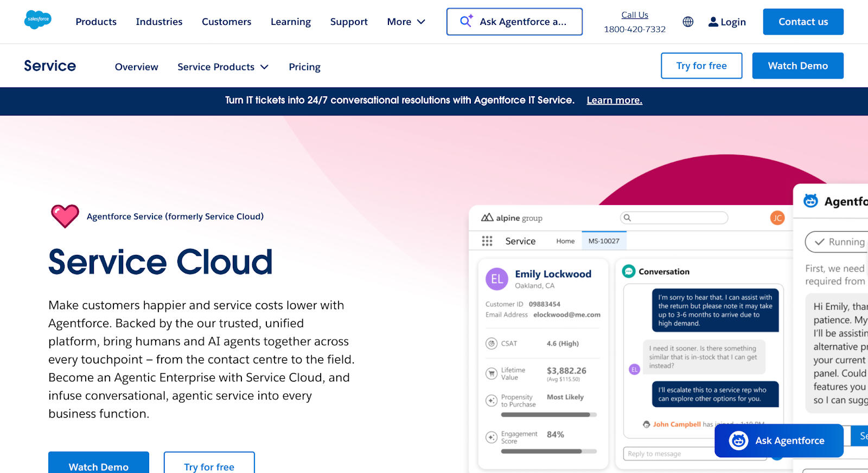This screenshot has height=473, width=868.
Task: Click the 'I need it sooner' message bubble
Action: 704,357
